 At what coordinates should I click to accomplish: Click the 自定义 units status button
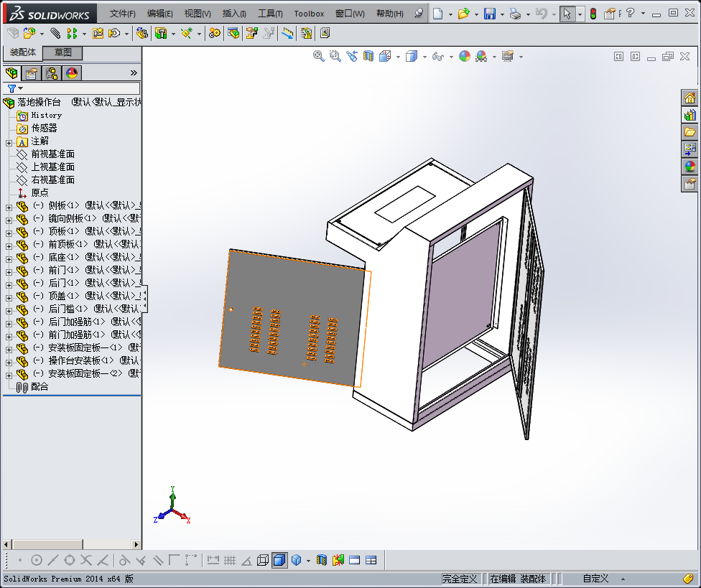click(x=595, y=579)
